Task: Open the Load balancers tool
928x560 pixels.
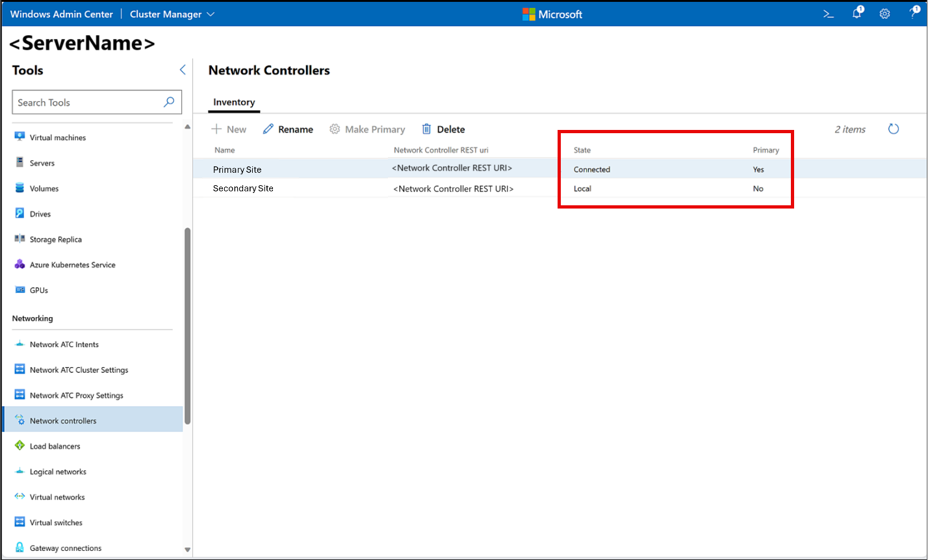Action: click(55, 446)
